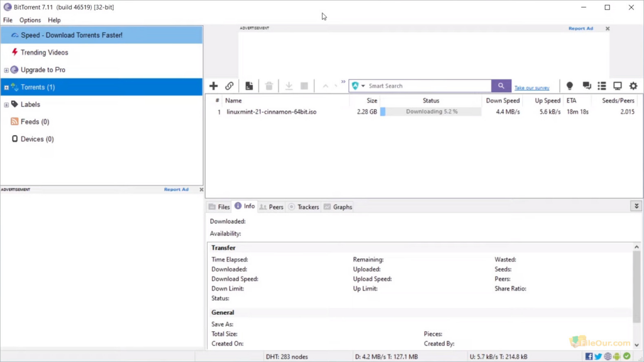Open Add Torrent from URL link icon
This screenshot has height=362, width=644.
click(231, 85)
